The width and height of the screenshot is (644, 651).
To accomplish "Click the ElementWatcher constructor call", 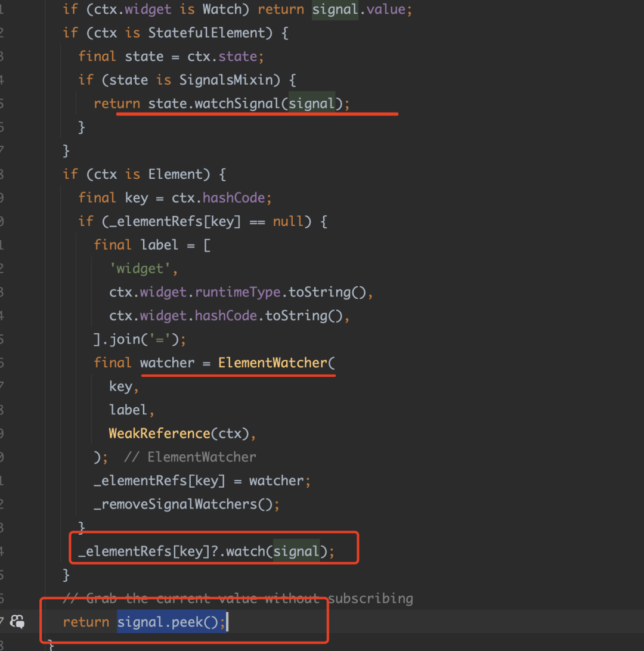I will [x=273, y=363].
